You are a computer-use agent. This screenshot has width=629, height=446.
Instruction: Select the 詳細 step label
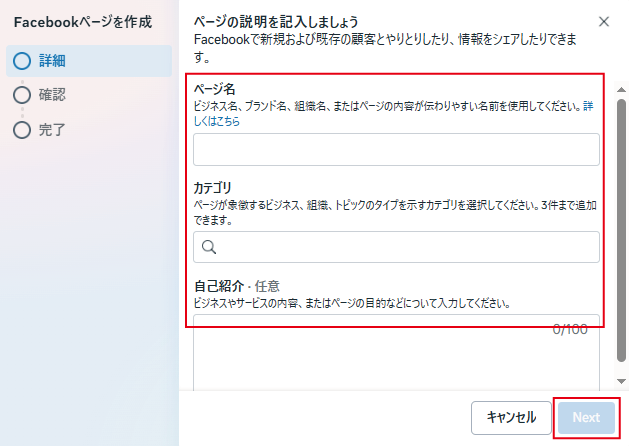(x=53, y=61)
